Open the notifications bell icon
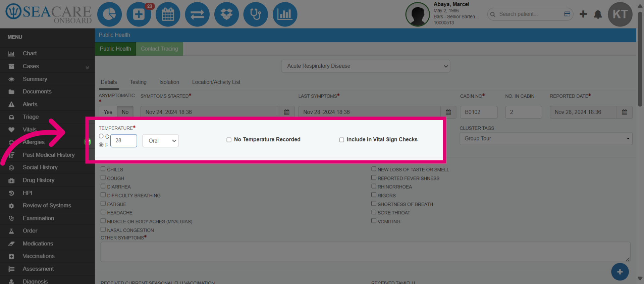This screenshot has width=644, height=284. (598, 14)
